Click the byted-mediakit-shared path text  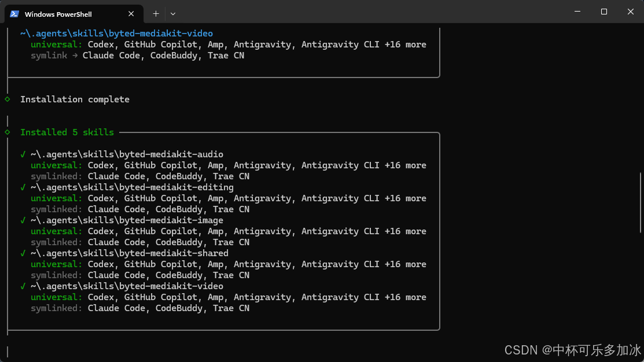[x=130, y=253]
